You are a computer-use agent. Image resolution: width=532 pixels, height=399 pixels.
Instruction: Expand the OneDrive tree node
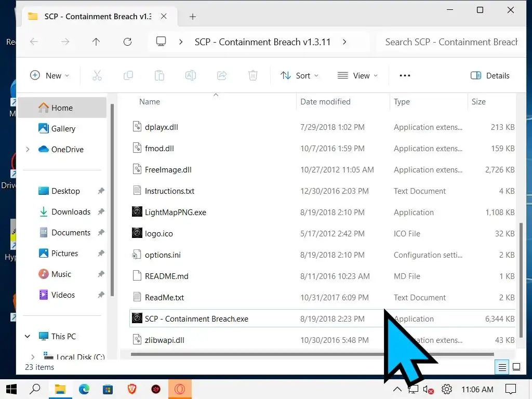[x=28, y=149]
